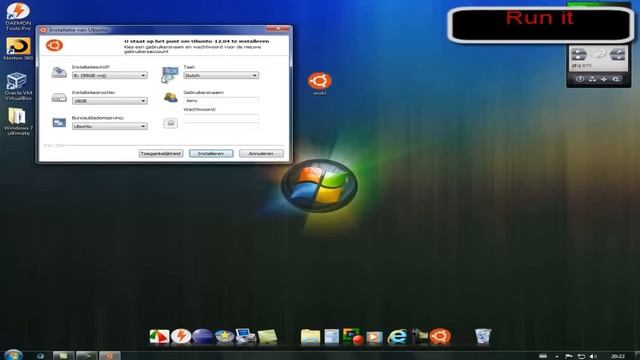Click the gadget settings wrench hexagon
The height and width of the screenshot is (360, 640).
pyautogui.click(x=617, y=54)
